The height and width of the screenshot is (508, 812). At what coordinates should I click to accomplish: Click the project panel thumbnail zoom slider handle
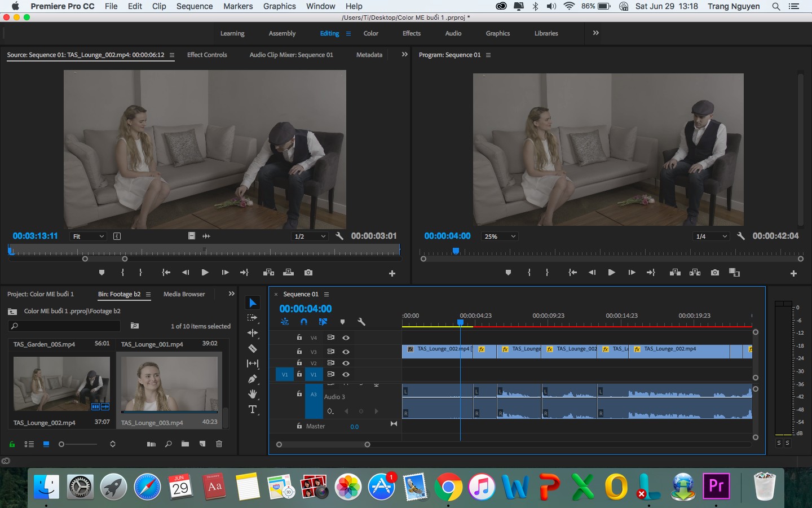click(x=61, y=444)
